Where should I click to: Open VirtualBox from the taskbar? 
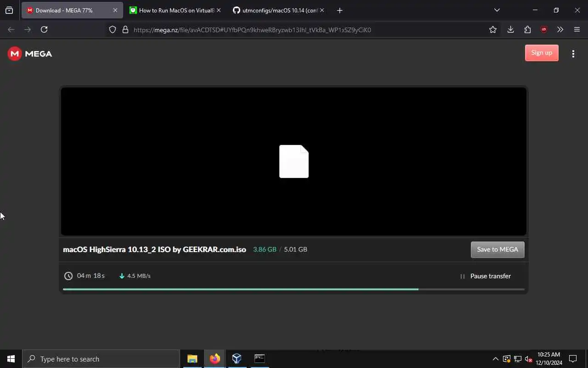[x=237, y=359]
